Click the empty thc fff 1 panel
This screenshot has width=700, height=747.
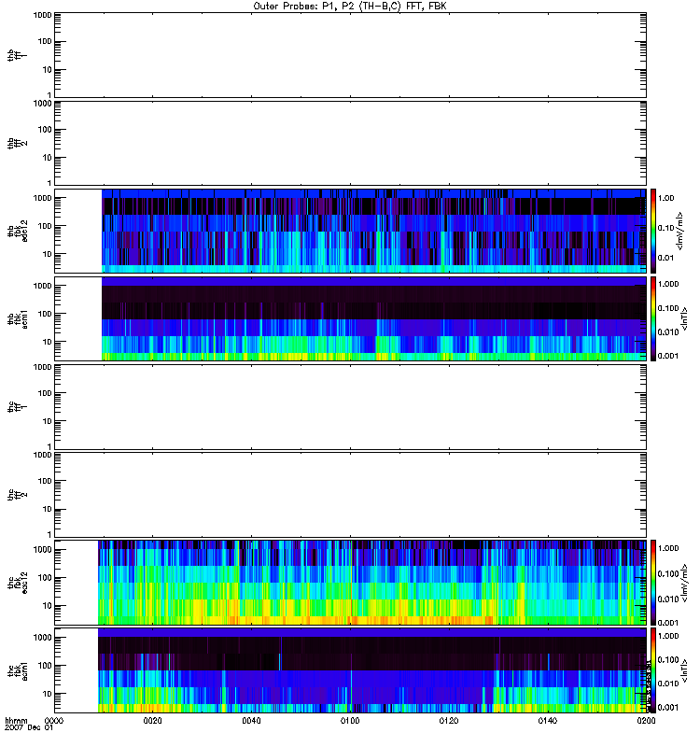click(x=351, y=407)
